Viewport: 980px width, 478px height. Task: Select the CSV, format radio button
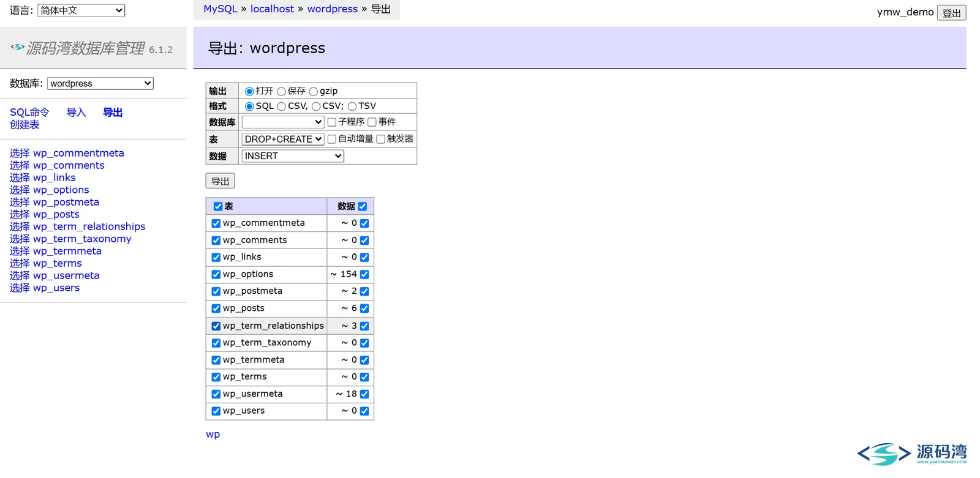[x=281, y=106]
